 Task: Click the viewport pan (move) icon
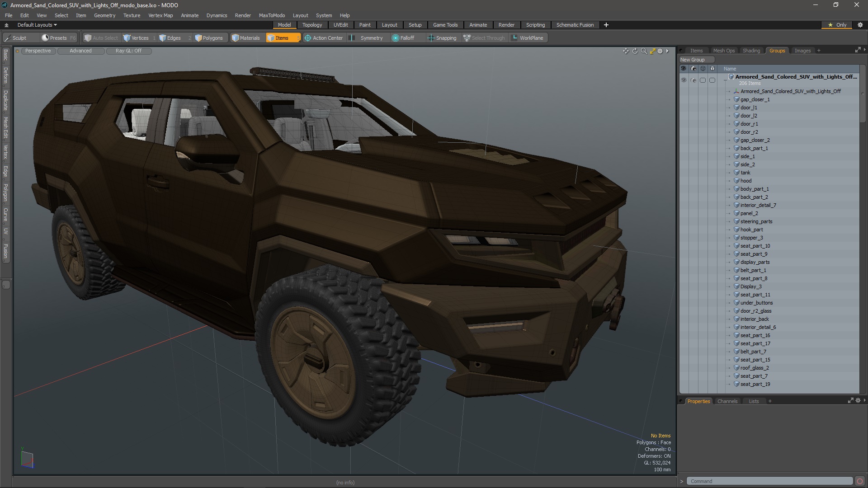[x=626, y=51]
